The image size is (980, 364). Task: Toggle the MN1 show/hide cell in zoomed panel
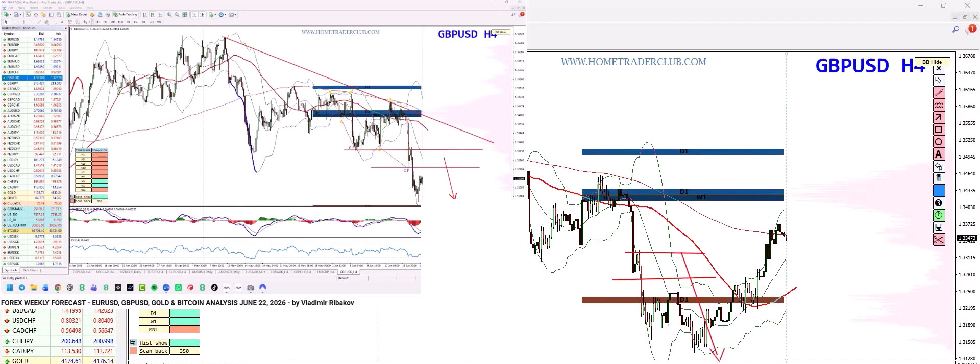click(x=184, y=330)
